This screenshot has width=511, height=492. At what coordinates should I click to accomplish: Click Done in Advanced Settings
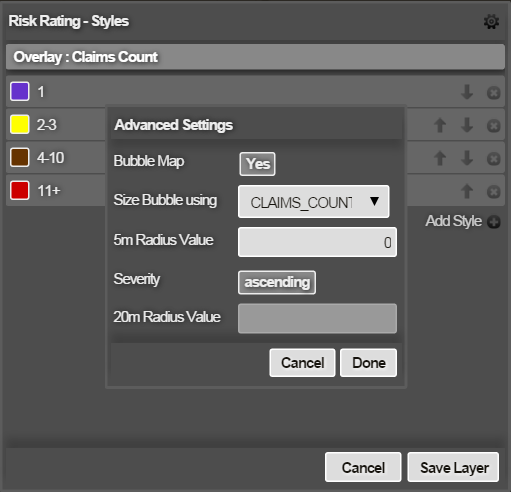(368, 363)
